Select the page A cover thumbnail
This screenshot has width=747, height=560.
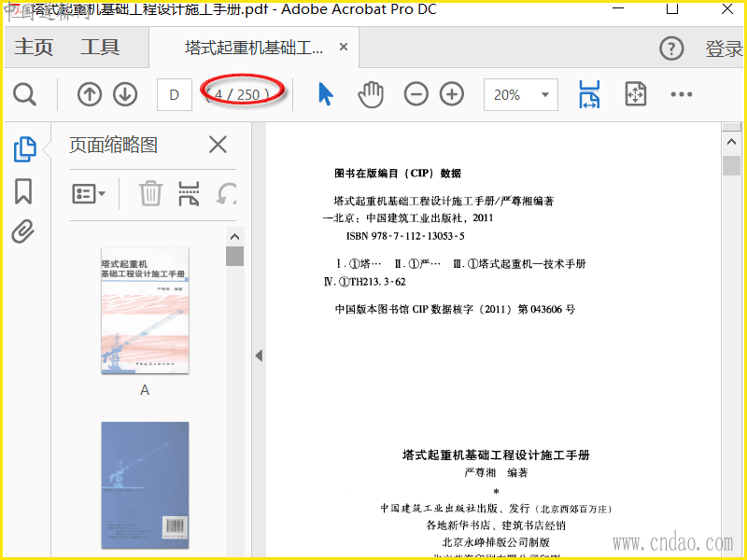coord(145,311)
